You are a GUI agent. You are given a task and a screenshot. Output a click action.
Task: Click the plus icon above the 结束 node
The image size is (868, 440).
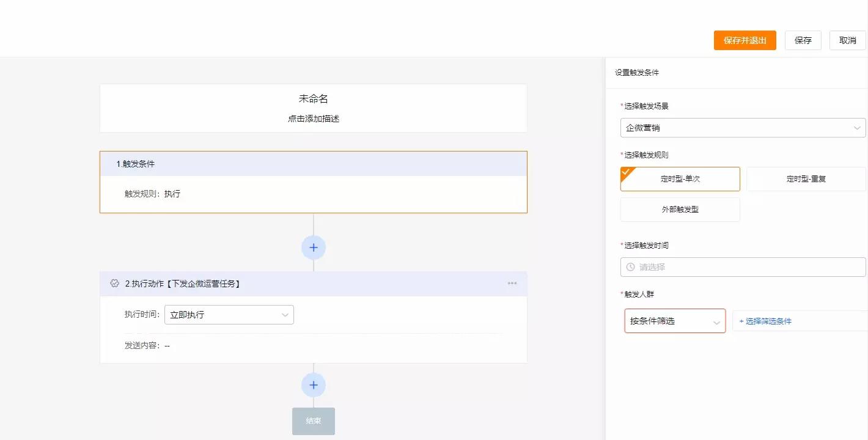pos(314,385)
